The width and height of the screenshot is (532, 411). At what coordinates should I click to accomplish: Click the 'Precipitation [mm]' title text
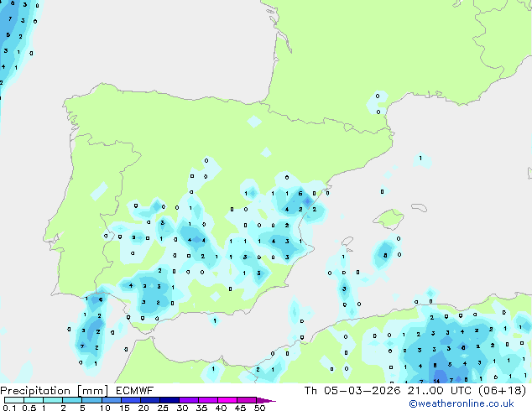(x=55, y=391)
